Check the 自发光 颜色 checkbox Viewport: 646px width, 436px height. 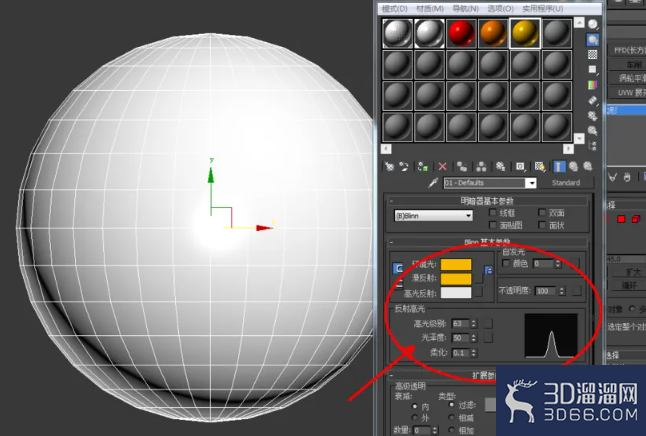(506, 263)
